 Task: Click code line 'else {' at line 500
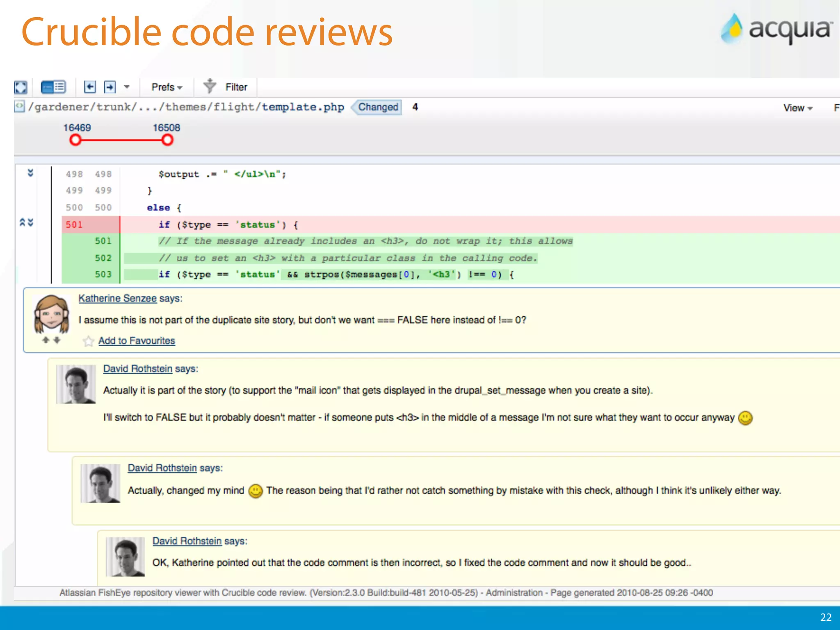pos(164,208)
